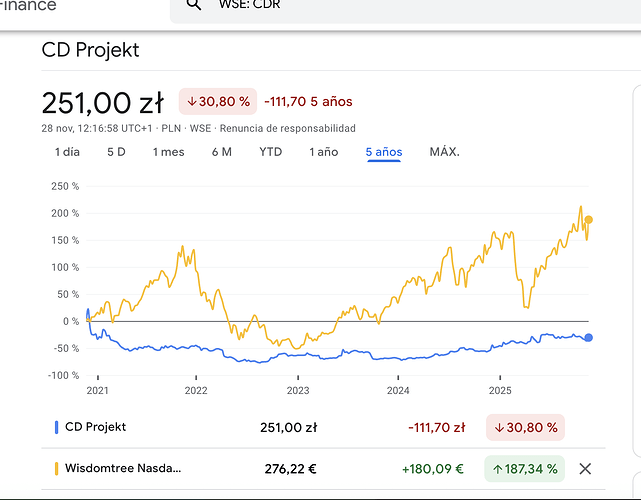Image resolution: width=641 pixels, height=500 pixels.
Task: Choose the 1 año time range
Action: click(x=324, y=152)
